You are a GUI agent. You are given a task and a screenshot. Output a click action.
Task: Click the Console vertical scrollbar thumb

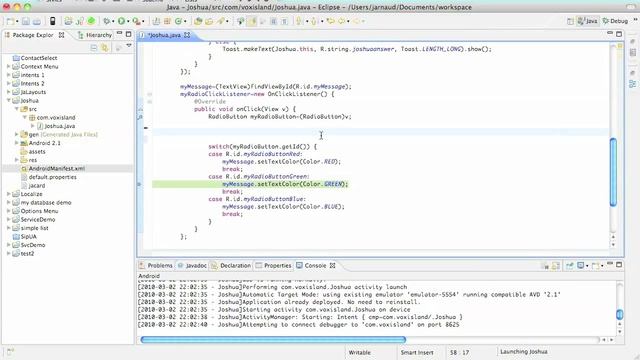pos(620,314)
